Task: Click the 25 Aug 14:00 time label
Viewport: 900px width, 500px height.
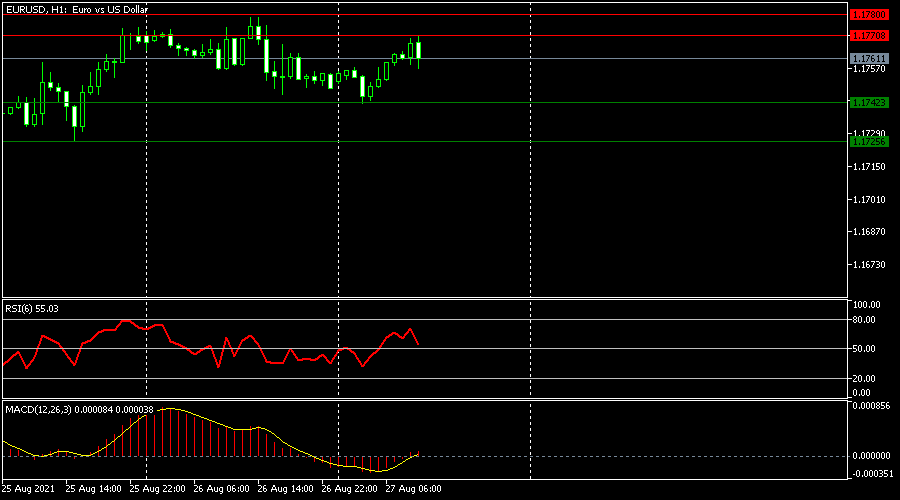Action: (94, 489)
